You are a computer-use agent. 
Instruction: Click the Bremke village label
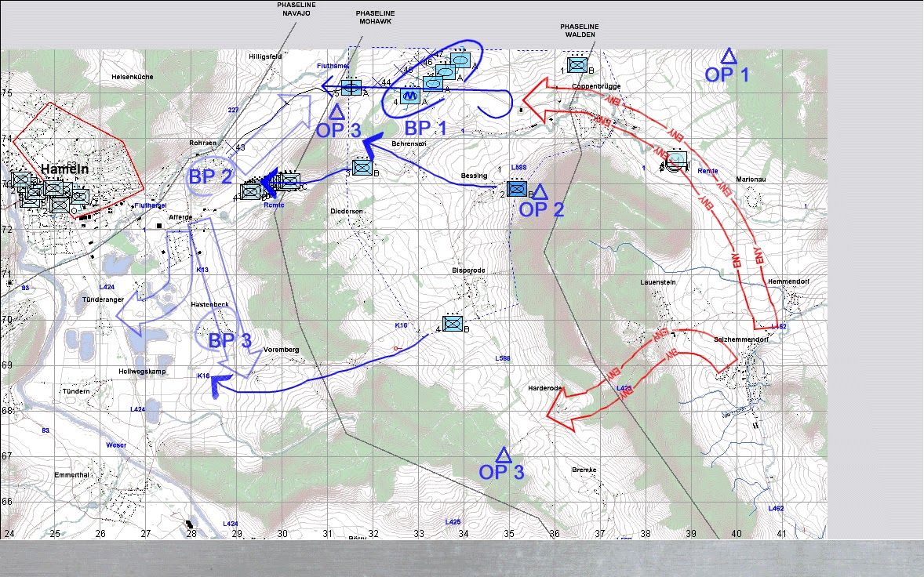(x=584, y=470)
